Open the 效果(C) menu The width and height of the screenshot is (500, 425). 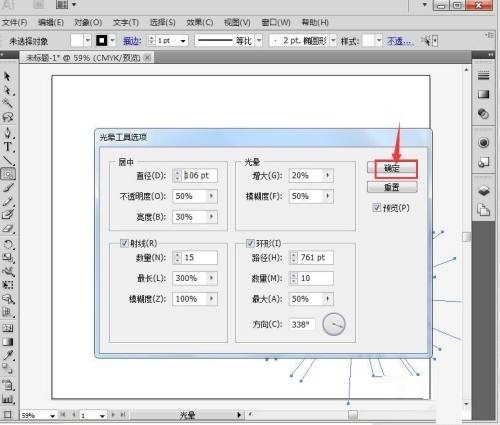tap(200, 22)
